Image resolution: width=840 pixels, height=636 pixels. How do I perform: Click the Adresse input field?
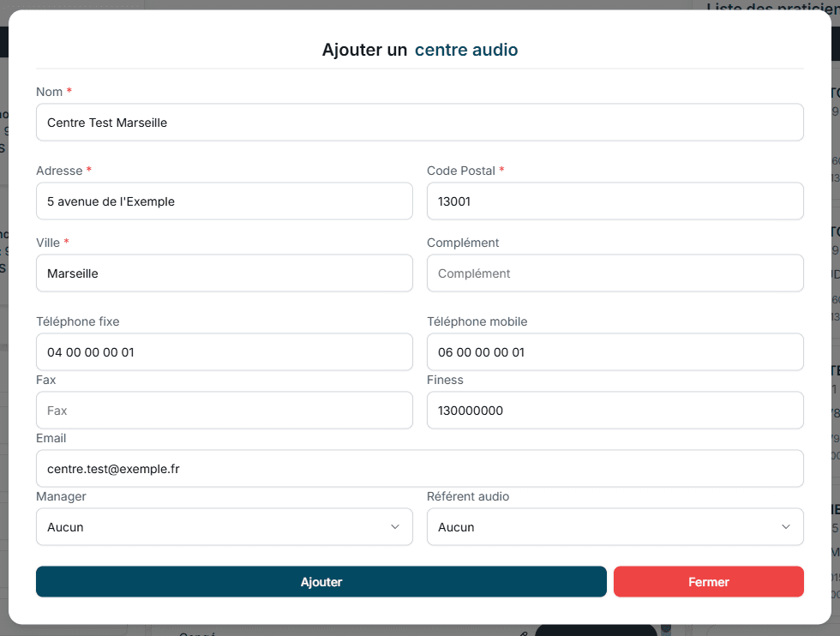pyautogui.click(x=225, y=201)
